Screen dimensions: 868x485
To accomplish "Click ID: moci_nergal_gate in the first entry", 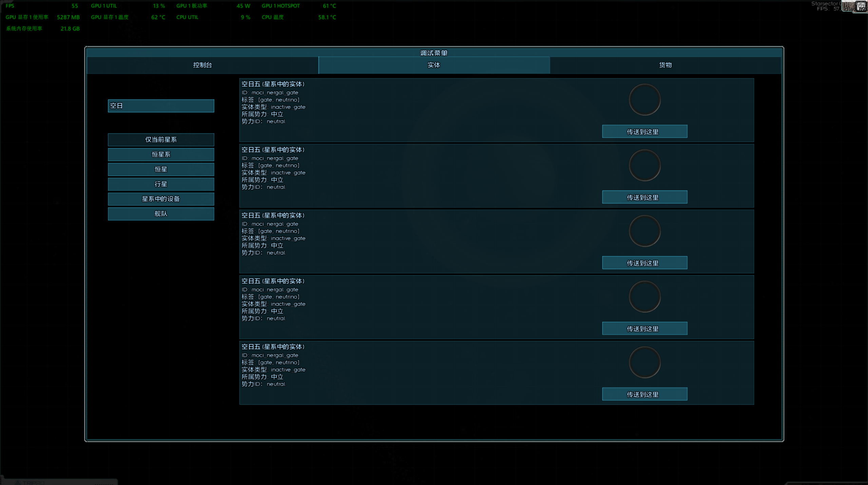I will click(x=270, y=93).
